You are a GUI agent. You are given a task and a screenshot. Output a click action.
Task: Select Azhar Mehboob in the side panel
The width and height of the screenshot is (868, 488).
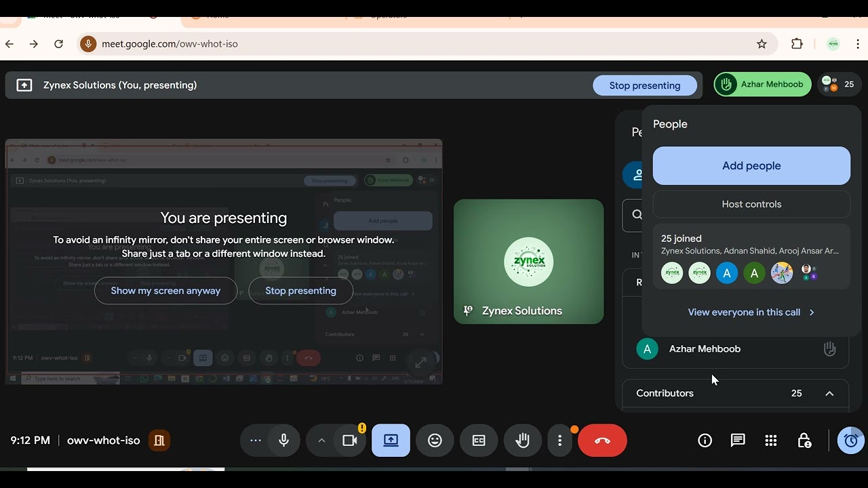(x=736, y=349)
